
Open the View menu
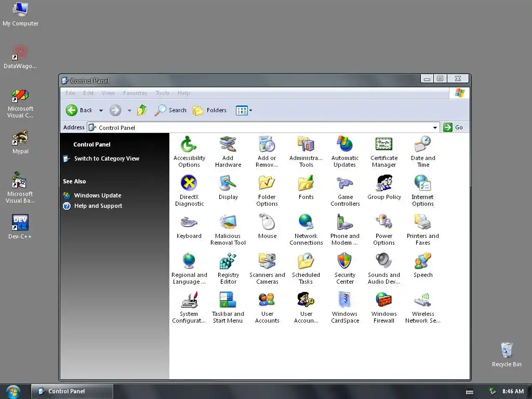[108, 93]
